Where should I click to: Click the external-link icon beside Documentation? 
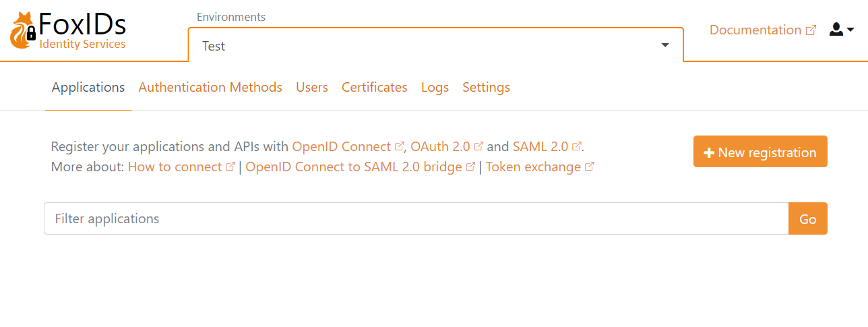811,30
